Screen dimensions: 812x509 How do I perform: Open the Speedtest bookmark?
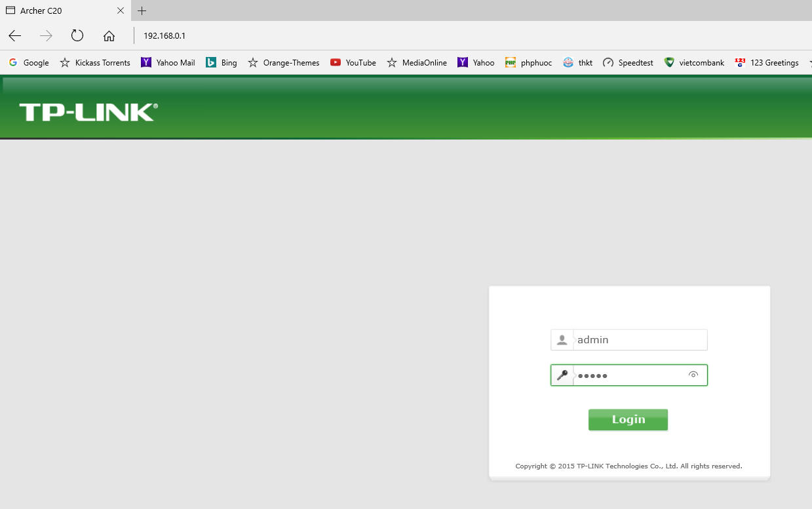[x=628, y=63]
